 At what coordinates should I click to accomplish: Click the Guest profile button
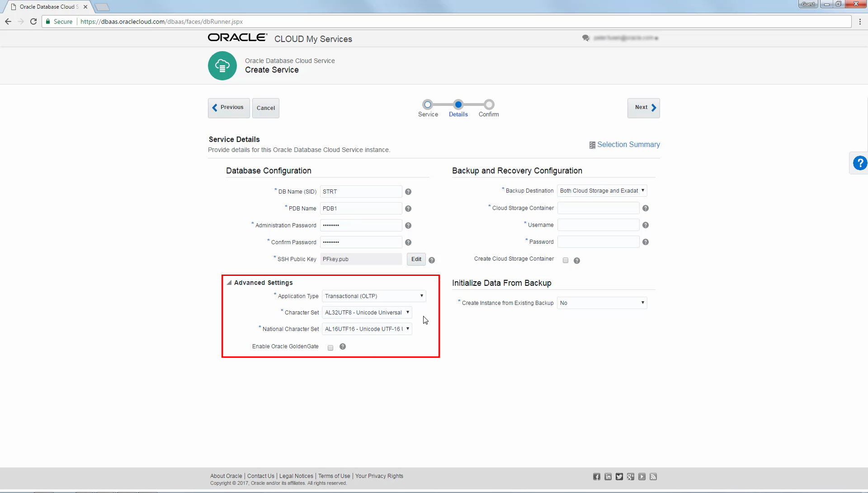pos(808,4)
